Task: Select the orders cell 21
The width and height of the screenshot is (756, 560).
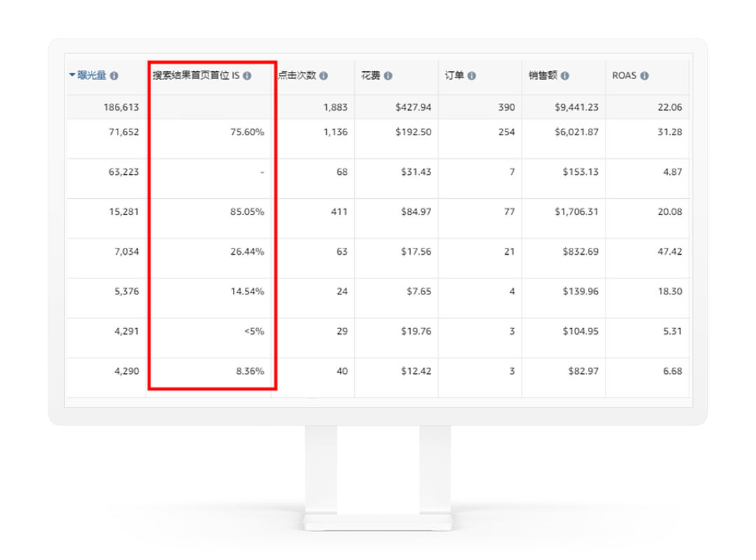Action: coord(510,251)
